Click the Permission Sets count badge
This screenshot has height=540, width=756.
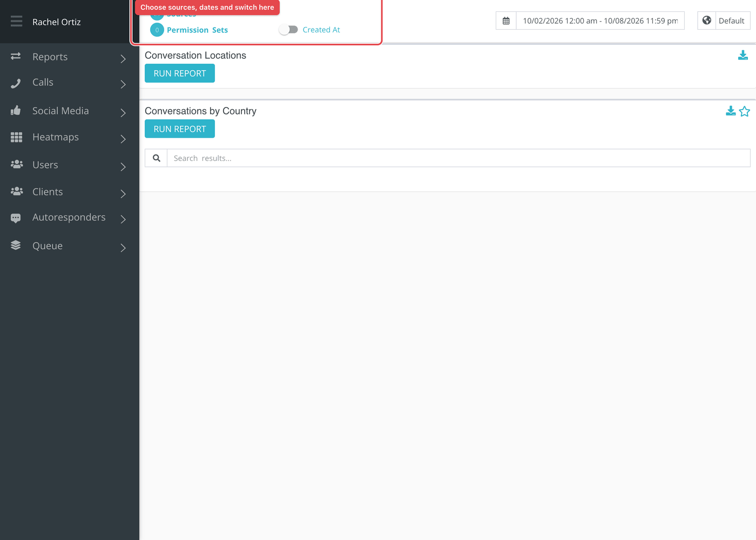[x=157, y=30]
